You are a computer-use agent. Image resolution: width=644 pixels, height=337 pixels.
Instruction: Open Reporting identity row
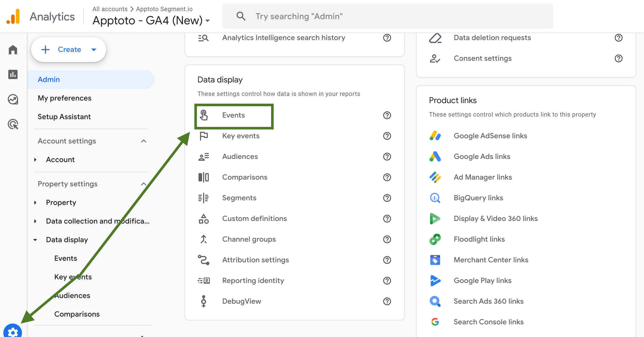click(253, 281)
